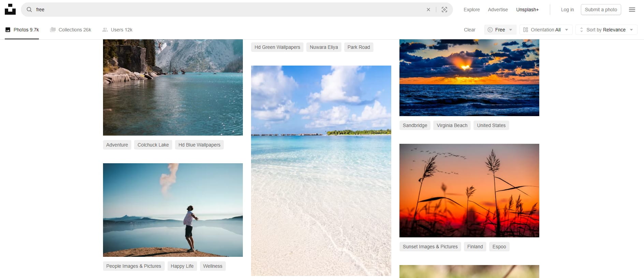The image size is (644, 278).
Task: Select the Virginia Beach tag
Action: click(x=452, y=125)
